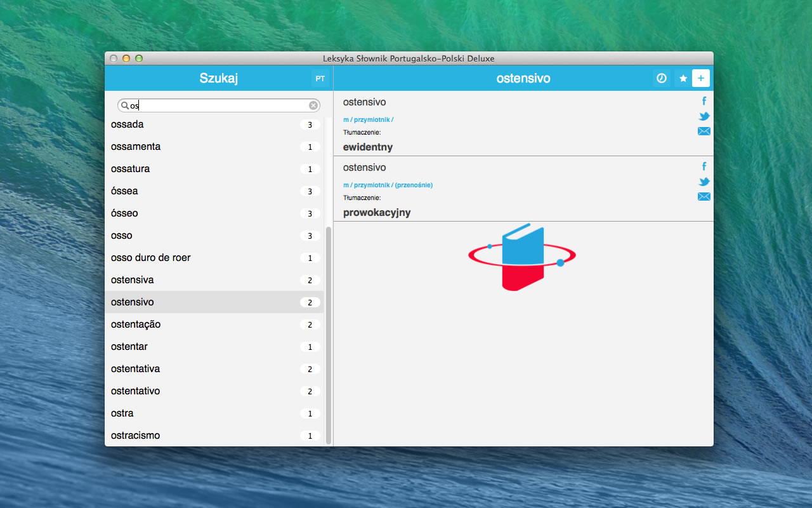Click the 'Szukaj' panel header
Screen dimensions: 812x508
tap(219, 78)
